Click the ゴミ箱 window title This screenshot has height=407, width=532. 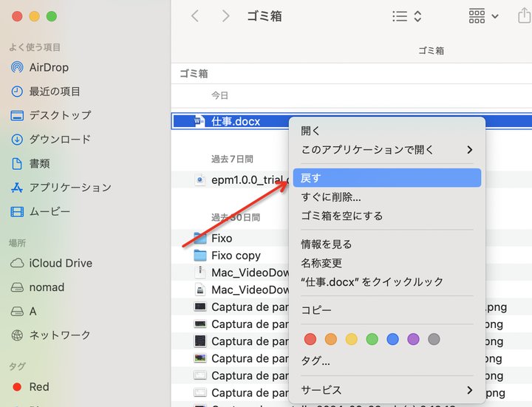(x=265, y=16)
